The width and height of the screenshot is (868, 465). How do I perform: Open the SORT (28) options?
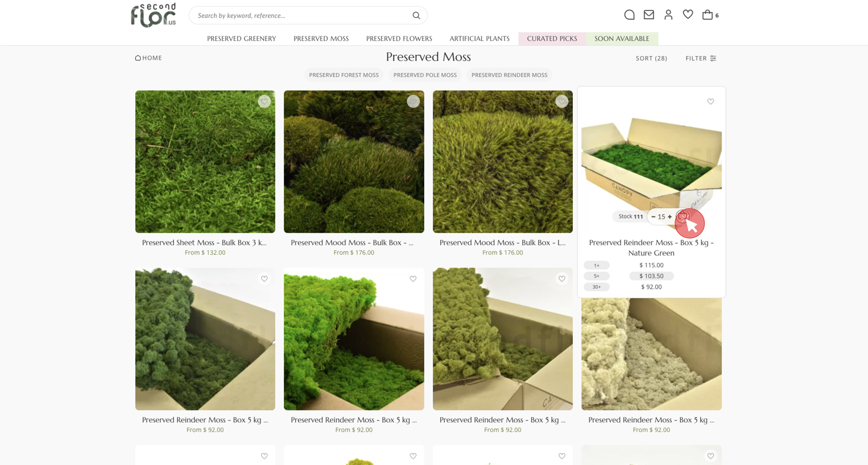coord(652,58)
